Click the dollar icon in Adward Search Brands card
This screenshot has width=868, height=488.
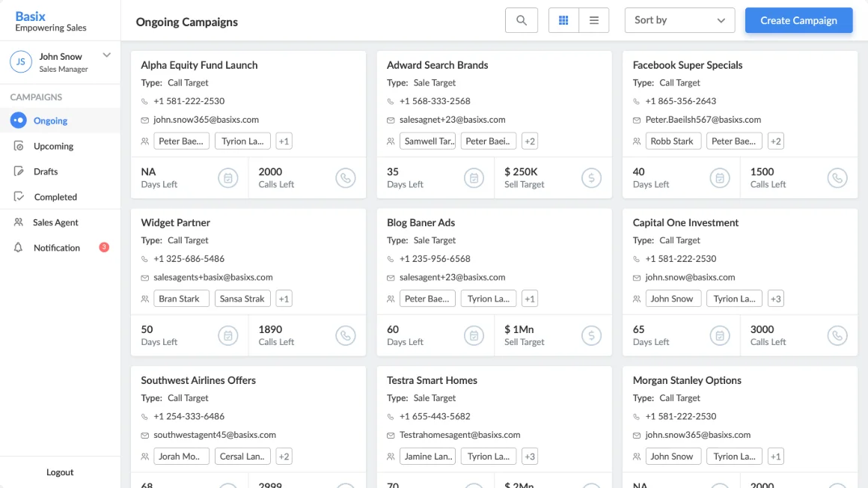(x=591, y=178)
